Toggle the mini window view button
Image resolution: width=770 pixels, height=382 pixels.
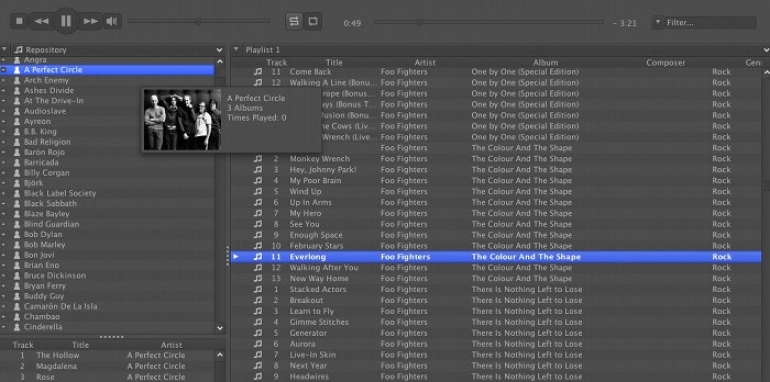click(313, 21)
